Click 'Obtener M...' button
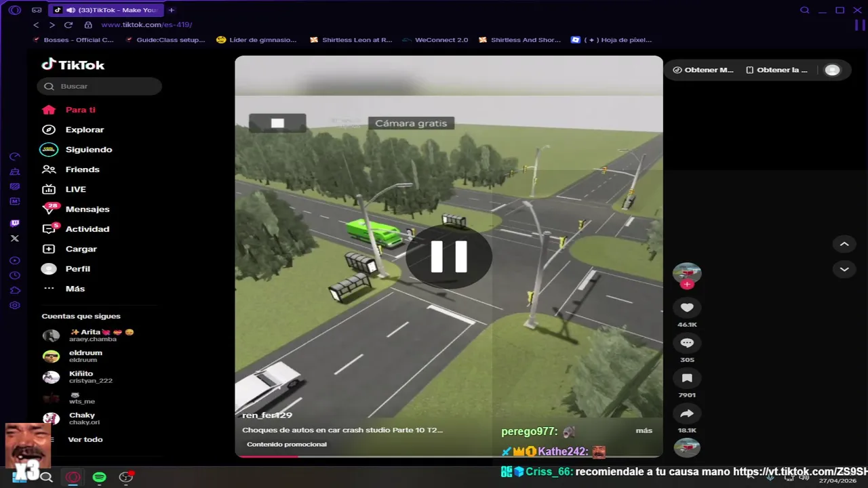Viewport: 868px width, 488px height. pos(704,70)
